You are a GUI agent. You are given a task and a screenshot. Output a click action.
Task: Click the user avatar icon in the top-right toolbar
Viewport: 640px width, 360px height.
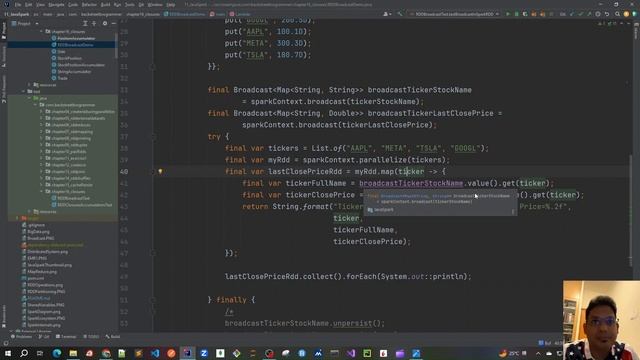(x=386, y=14)
